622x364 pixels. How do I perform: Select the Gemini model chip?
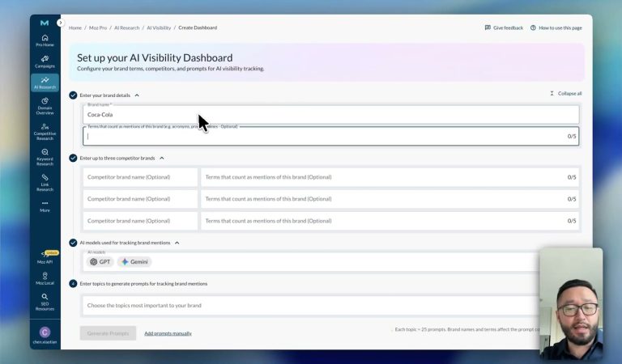135,262
